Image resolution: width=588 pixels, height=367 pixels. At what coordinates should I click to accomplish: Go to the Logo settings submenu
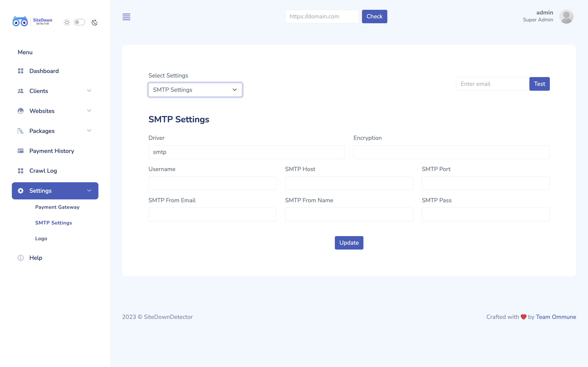coord(41,238)
